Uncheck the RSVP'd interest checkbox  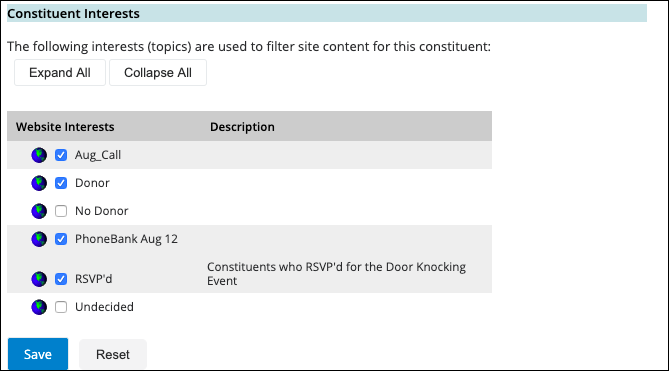click(61, 279)
